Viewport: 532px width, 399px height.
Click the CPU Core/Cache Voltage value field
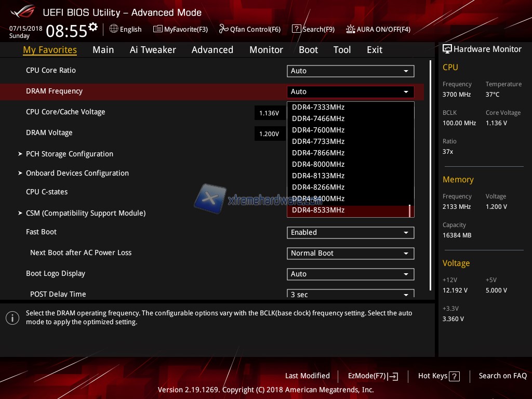(269, 113)
